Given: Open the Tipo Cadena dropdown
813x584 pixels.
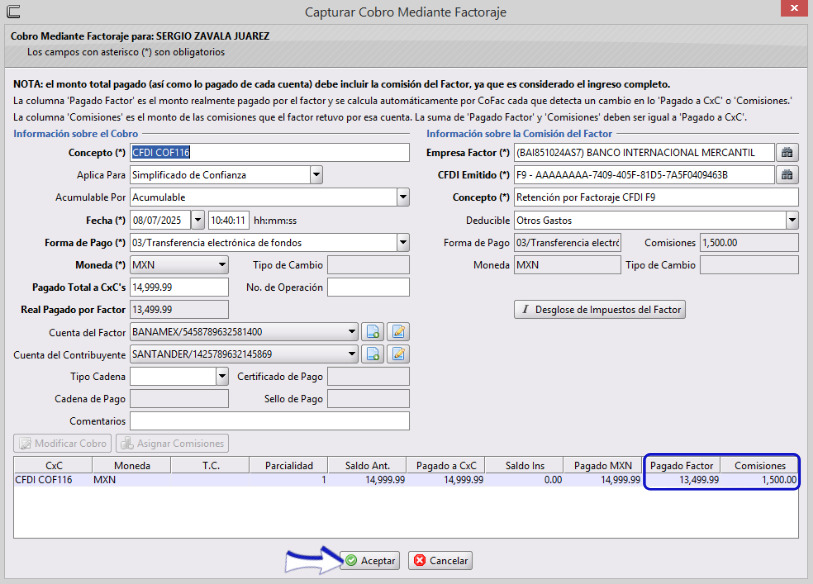Looking at the screenshot, I should pyautogui.click(x=222, y=377).
